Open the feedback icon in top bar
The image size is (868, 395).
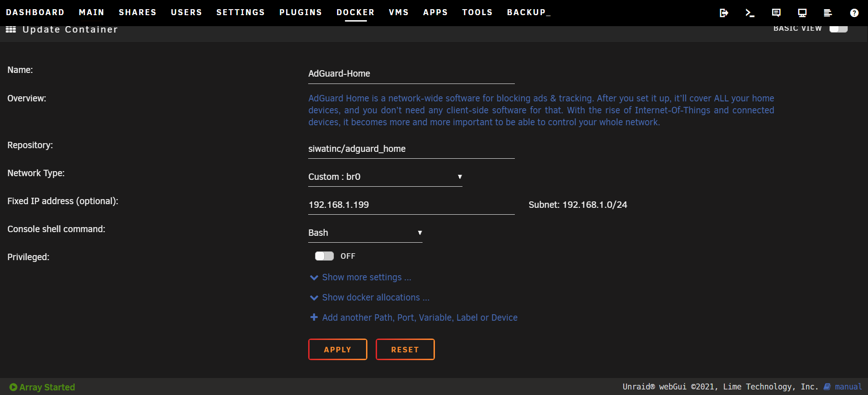[x=776, y=13]
